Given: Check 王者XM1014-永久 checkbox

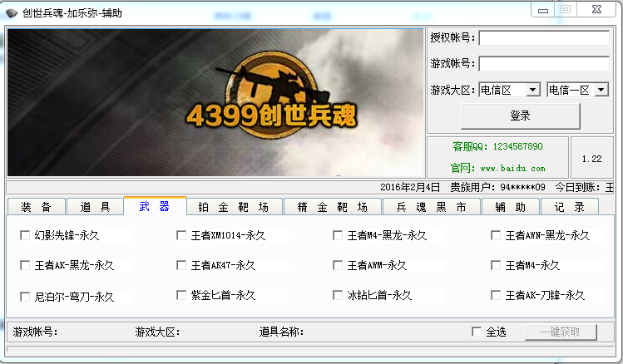Looking at the screenshot, I should [x=181, y=235].
